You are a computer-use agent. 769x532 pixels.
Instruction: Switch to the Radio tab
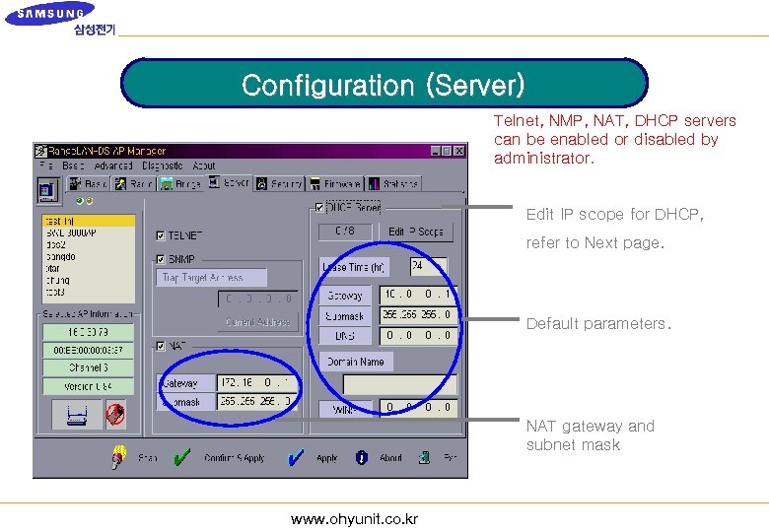[134, 183]
